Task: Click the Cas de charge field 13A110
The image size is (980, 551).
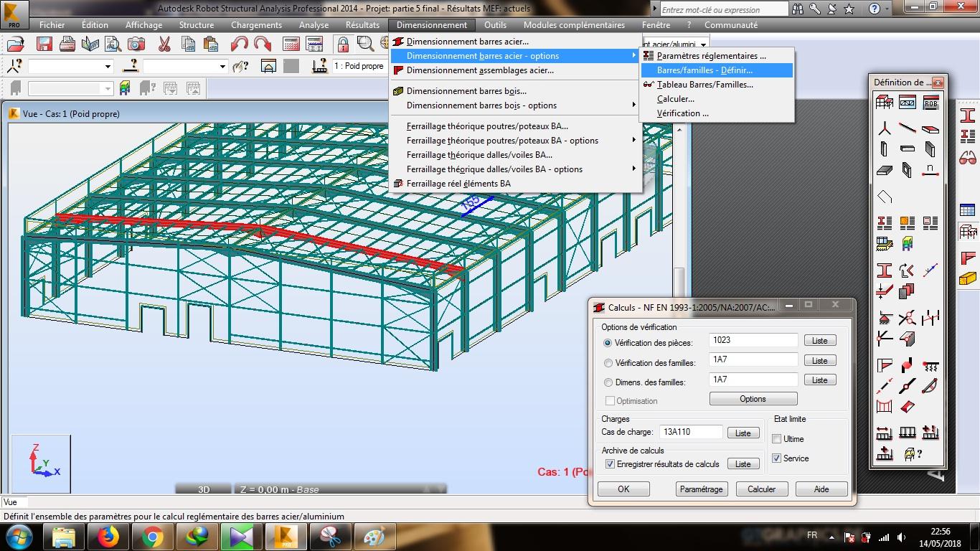Action: pyautogui.click(x=690, y=432)
